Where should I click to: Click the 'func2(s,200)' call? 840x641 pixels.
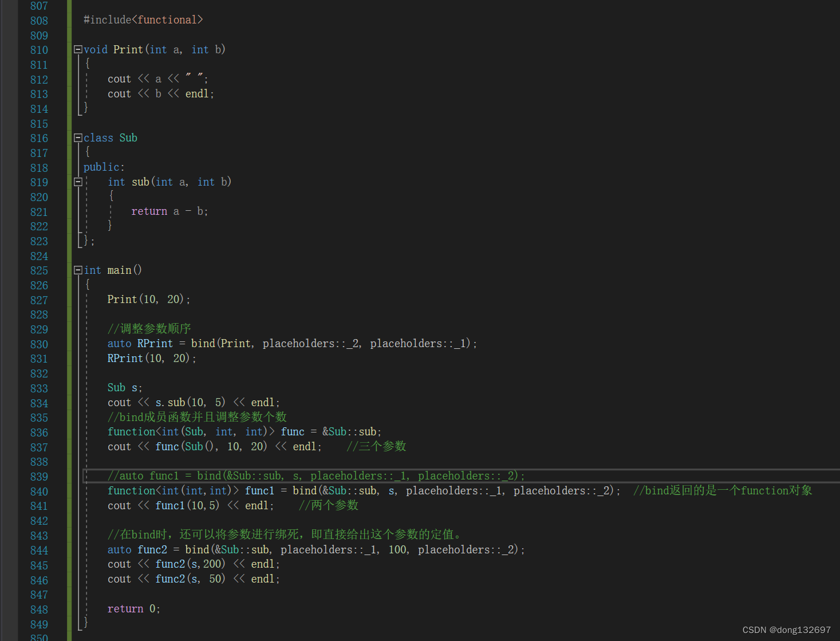[190, 564]
